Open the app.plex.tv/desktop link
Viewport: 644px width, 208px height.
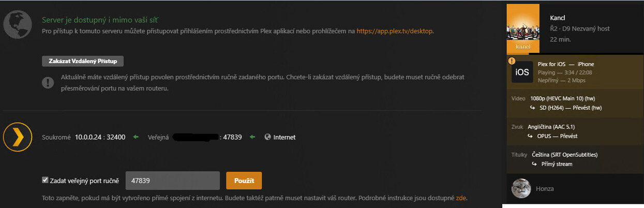click(x=395, y=31)
